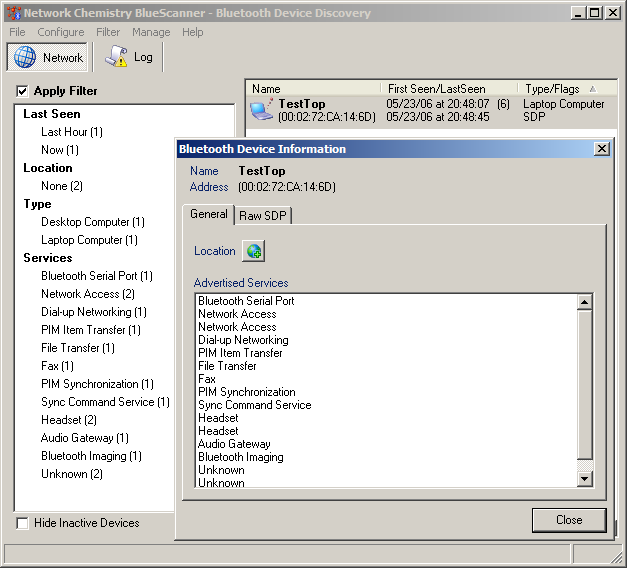Open the File menu
This screenshot has height=568, width=627.
pyautogui.click(x=17, y=32)
